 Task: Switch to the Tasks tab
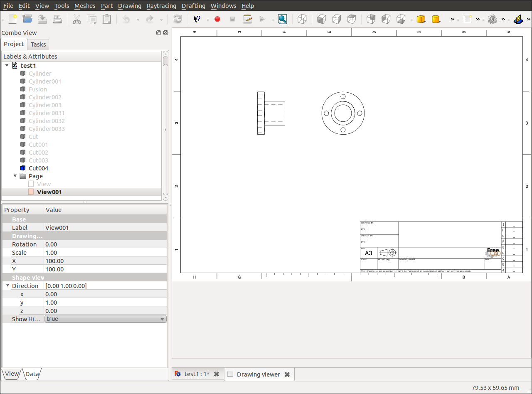coord(38,44)
